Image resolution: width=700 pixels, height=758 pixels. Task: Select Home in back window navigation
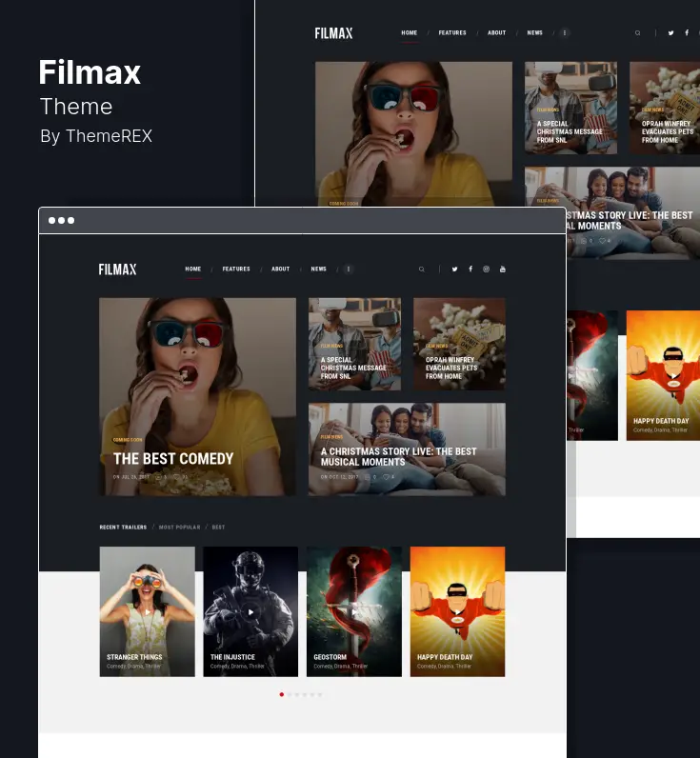(409, 33)
